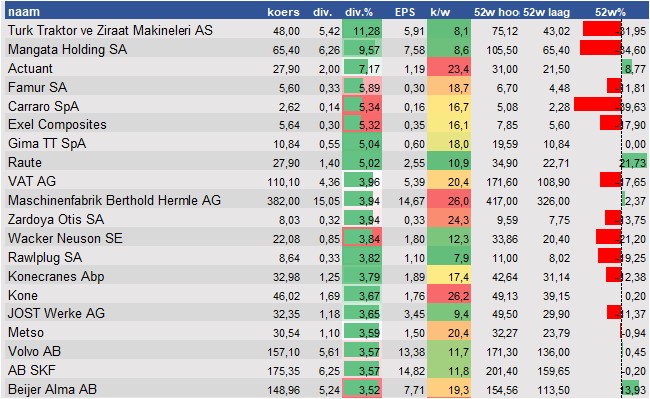Sort by the 'koers' column header
This screenshot has height=399, width=650.
click(283, 12)
